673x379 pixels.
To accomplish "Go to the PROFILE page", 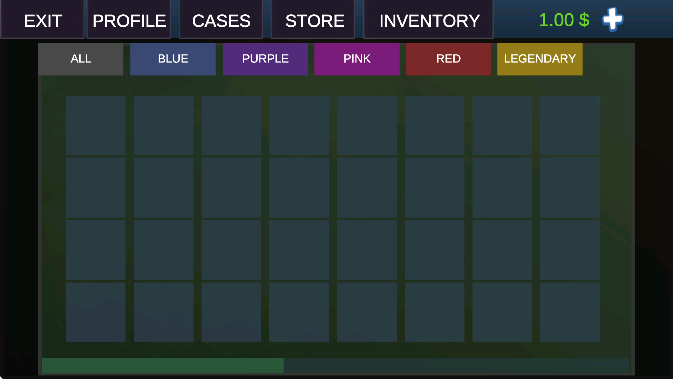I will [x=129, y=19].
